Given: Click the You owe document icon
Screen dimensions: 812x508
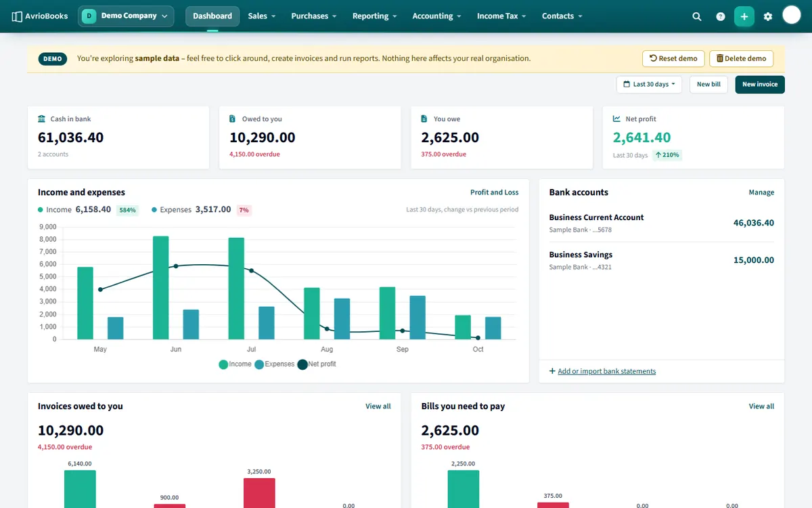Looking at the screenshot, I should point(424,119).
